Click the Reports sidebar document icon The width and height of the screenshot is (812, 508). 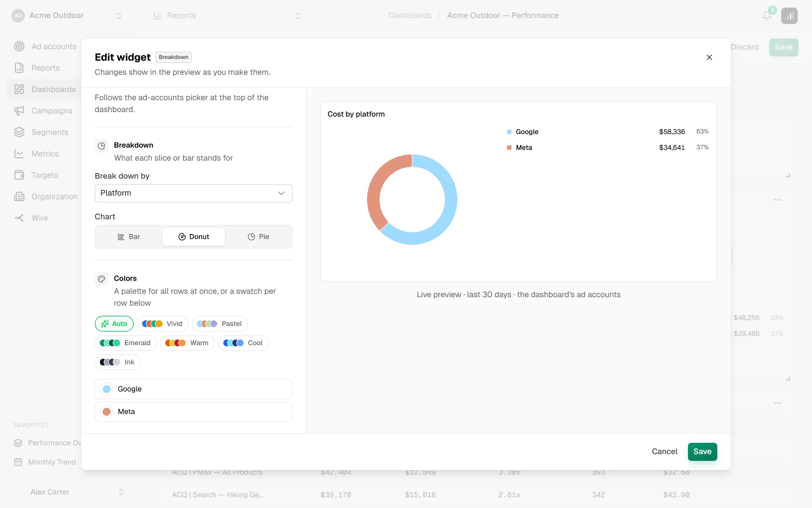[19, 68]
